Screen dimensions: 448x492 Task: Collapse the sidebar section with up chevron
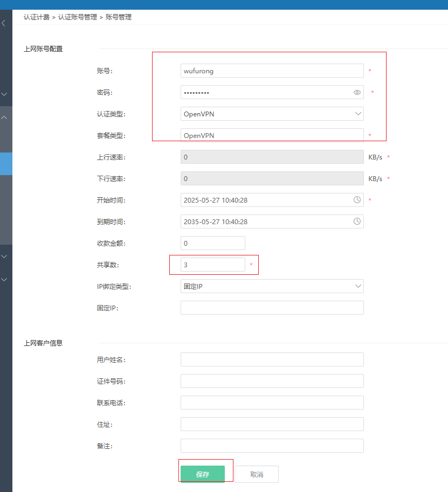pyautogui.click(x=5, y=117)
